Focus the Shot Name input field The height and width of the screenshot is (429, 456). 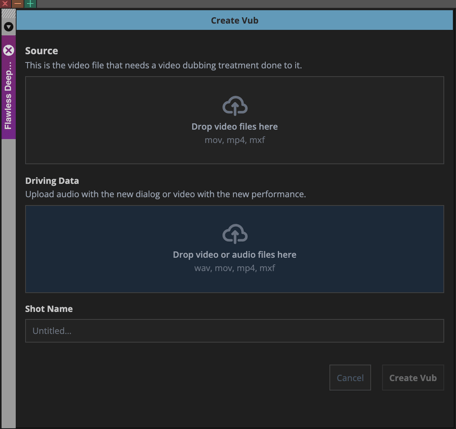(x=234, y=331)
